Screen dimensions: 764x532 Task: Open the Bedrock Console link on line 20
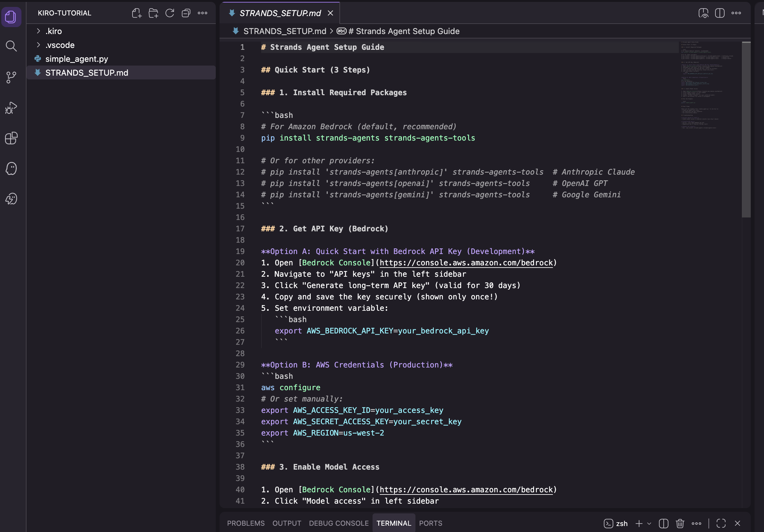click(466, 263)
